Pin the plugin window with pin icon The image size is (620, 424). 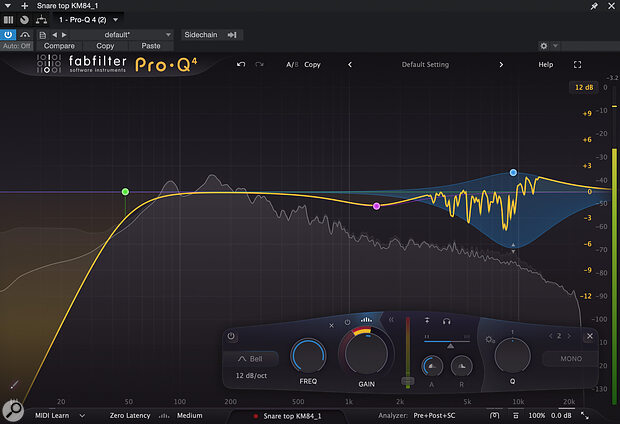click(608, 6)
